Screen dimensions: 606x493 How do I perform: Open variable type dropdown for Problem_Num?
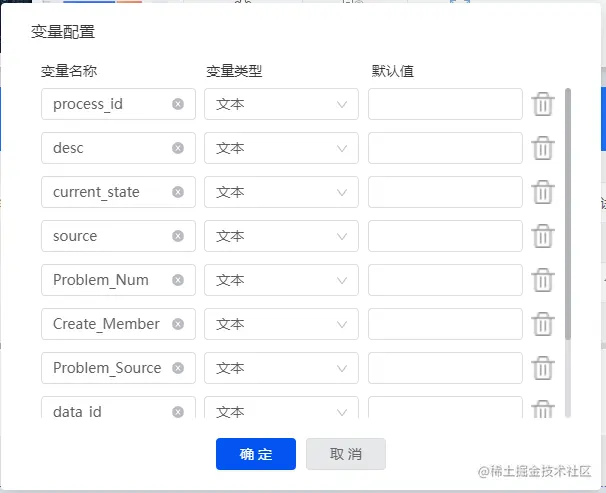coord(281,280)
